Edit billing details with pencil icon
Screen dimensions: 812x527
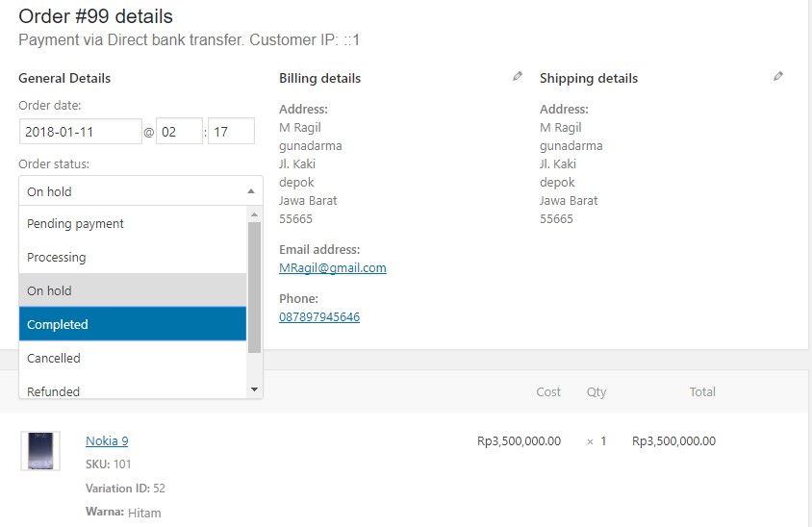pos(518,77)
